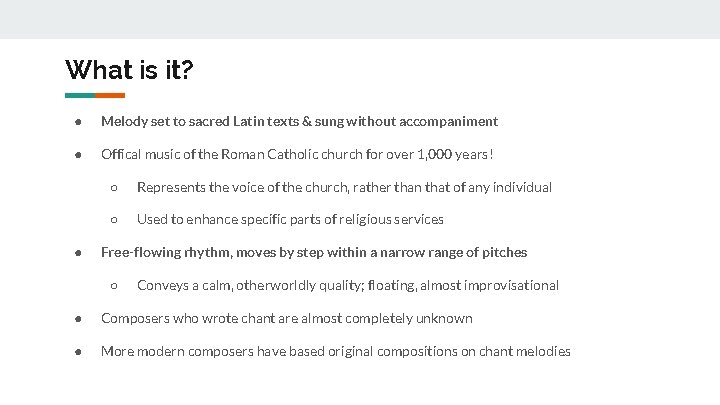
Task: Select the hollow bullet before "Used to enhance"
Action: 115,220
